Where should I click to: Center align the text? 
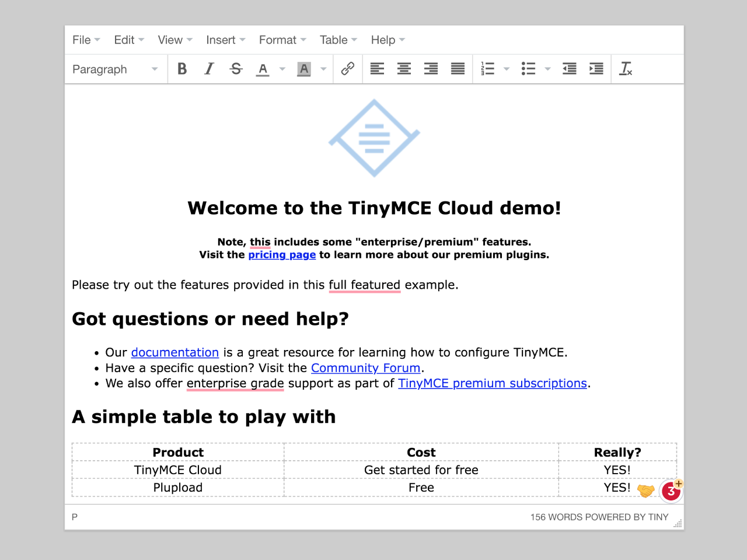point(404,69)
